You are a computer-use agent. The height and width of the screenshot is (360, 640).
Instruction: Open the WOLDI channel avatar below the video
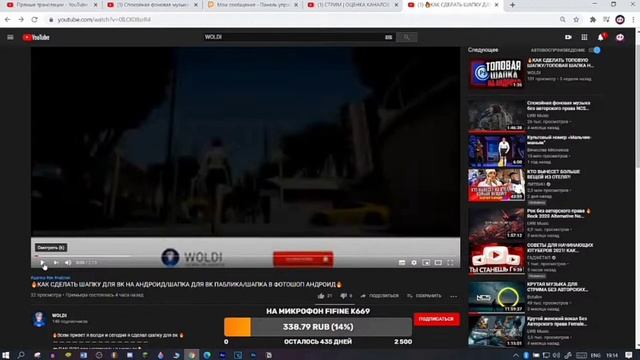[x=39, y=319]
